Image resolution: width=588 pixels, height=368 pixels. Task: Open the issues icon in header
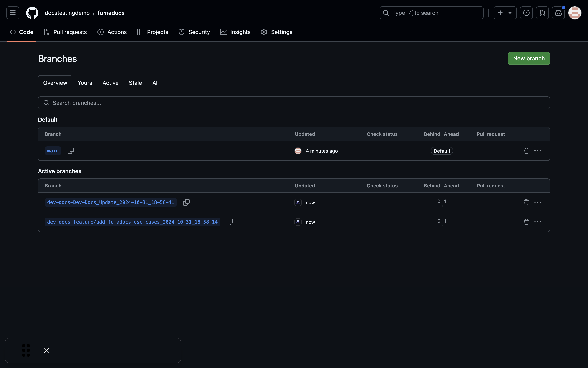point(526,13)
